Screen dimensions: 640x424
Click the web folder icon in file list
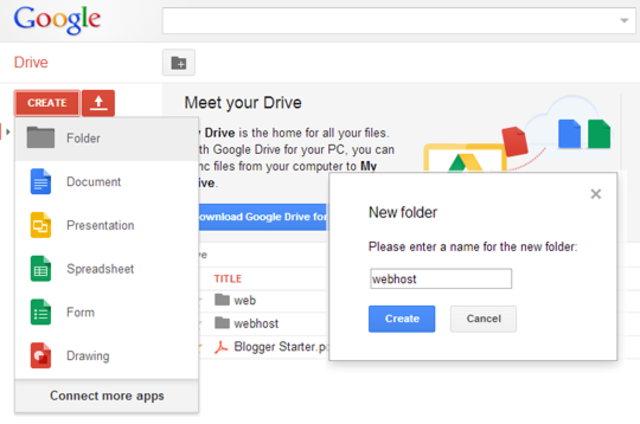point(222,300)
